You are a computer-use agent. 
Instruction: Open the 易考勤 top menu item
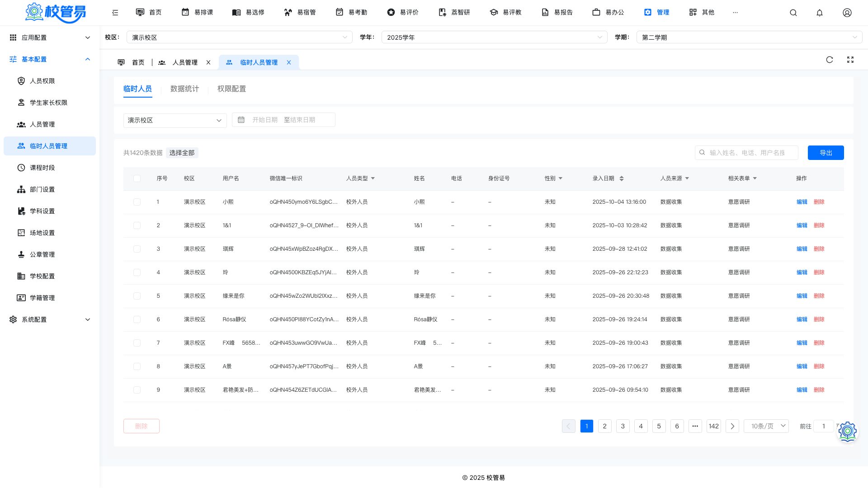352,13
